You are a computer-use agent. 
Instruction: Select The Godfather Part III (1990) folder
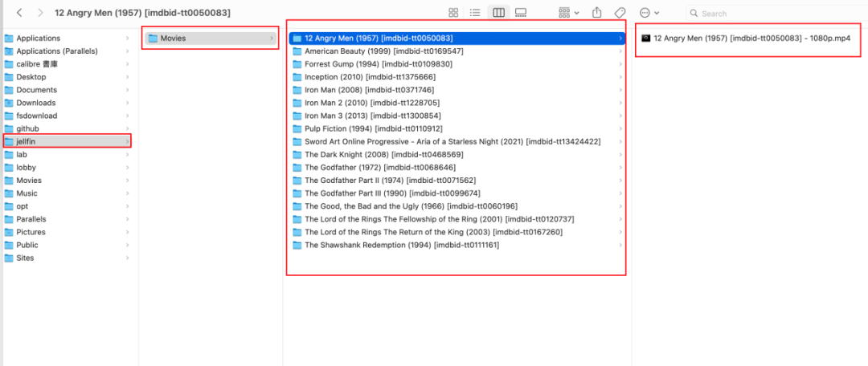457,193
